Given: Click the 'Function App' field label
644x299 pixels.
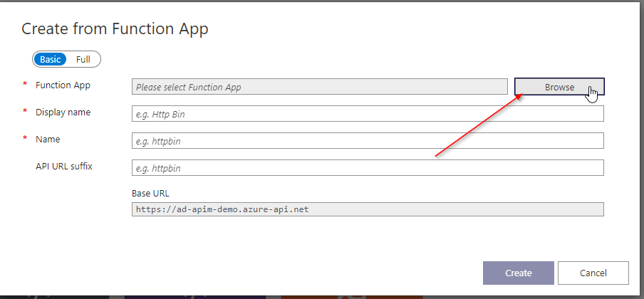Looking at the screenshot, I should [x=63, y=85].
